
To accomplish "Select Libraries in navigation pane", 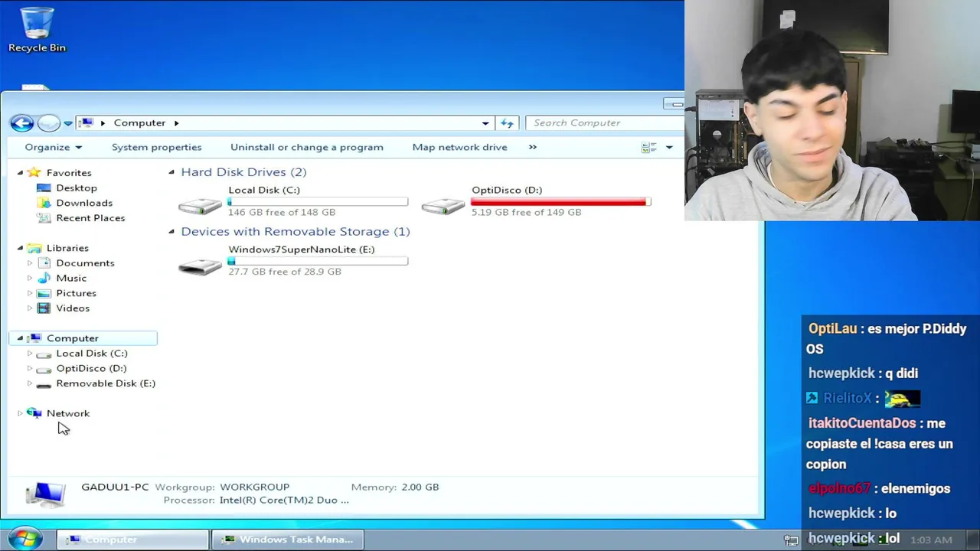I will click(x=67, y=248).
